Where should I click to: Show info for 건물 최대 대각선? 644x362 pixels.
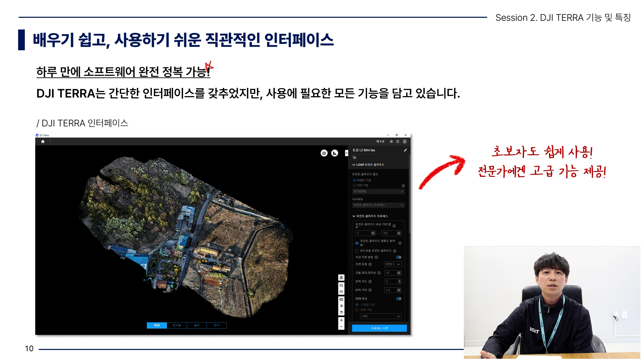[379, 273]
